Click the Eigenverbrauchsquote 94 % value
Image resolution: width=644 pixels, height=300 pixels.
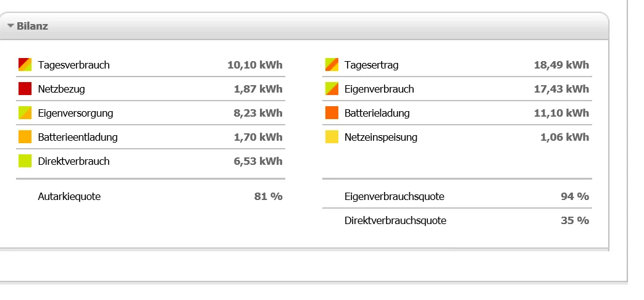[x=575, y=196]
